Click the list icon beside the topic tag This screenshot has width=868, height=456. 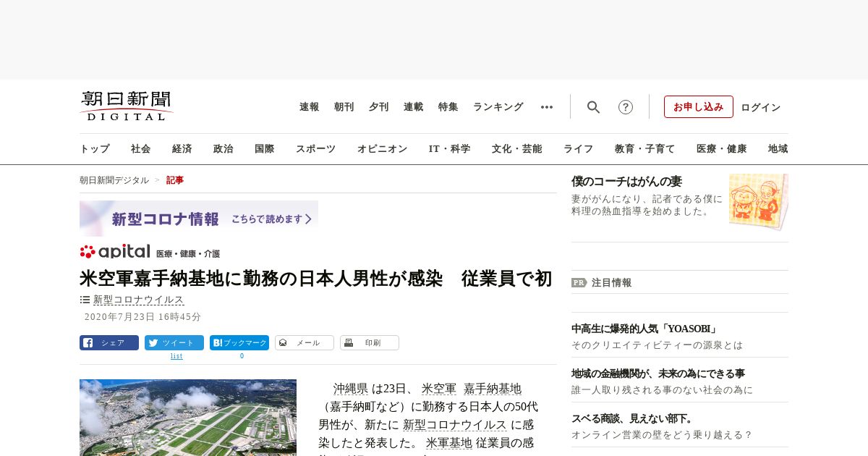click(85, 300)
